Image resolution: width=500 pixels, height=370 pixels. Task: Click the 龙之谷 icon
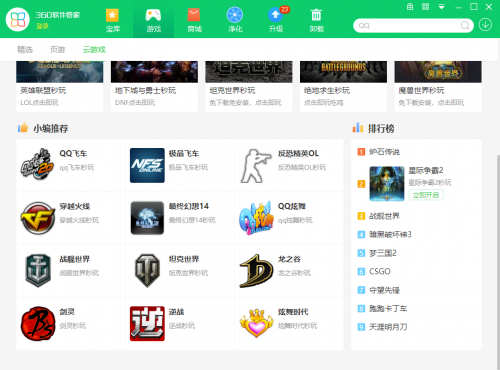click(256, 271)
